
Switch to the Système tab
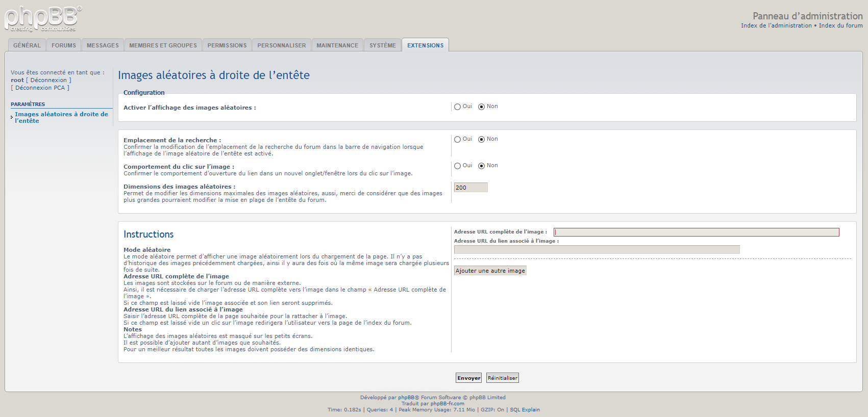point(383,45)
